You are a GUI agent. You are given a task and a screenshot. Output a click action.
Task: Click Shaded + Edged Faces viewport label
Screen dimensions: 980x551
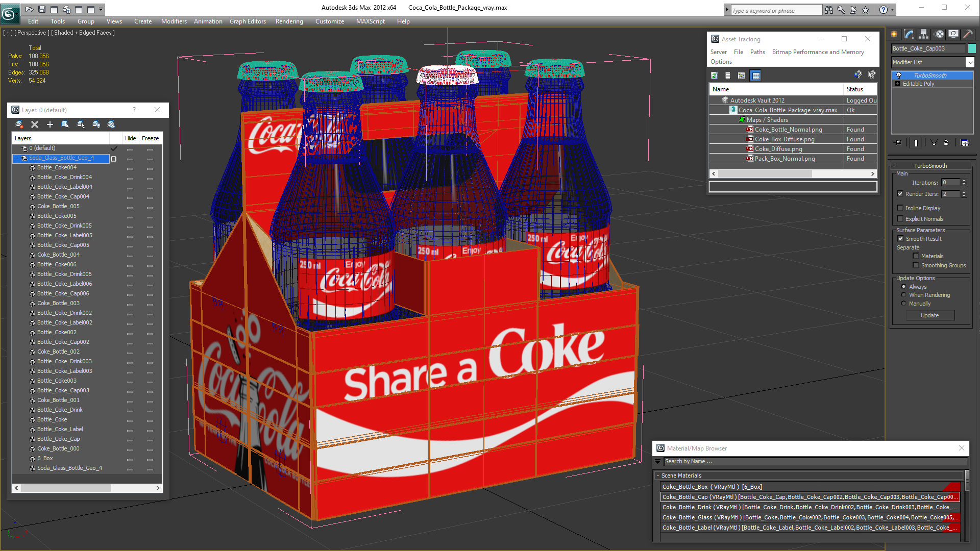tap(82, 33)
